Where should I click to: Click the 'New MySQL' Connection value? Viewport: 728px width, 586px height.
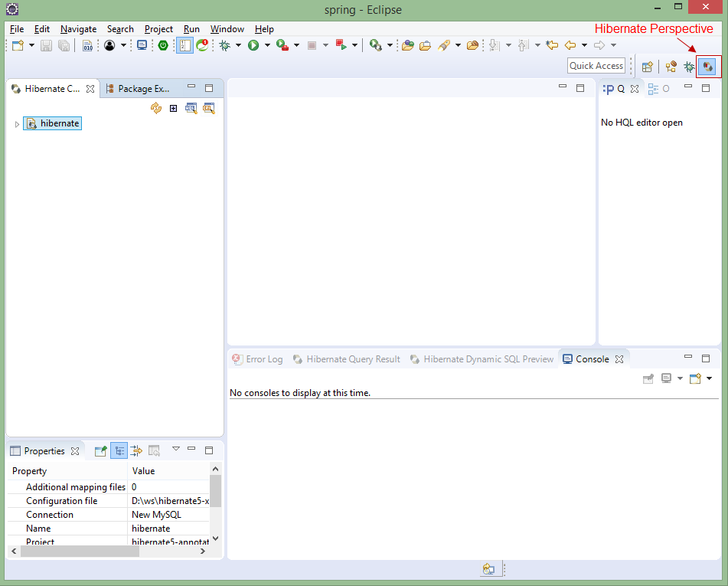(x=156, y=515)
